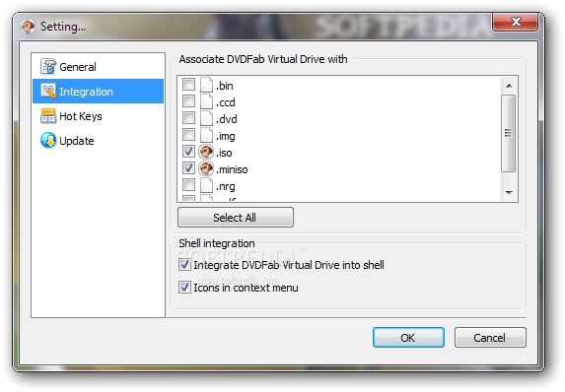The width and height of the screenshot is (565, 392).
Task: Click the blank file icon beside .nrg
Action: [x=206, y=186]
